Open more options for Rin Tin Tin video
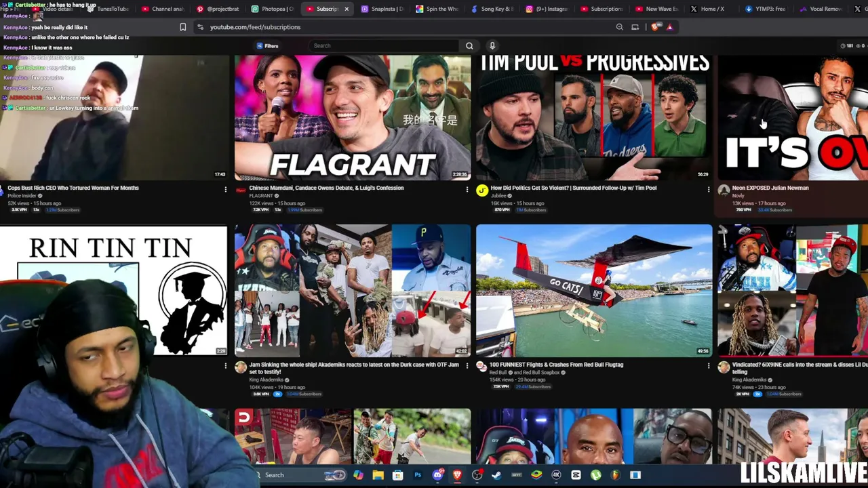This screenshot has width=868, height=488. [x=225, y=366]
